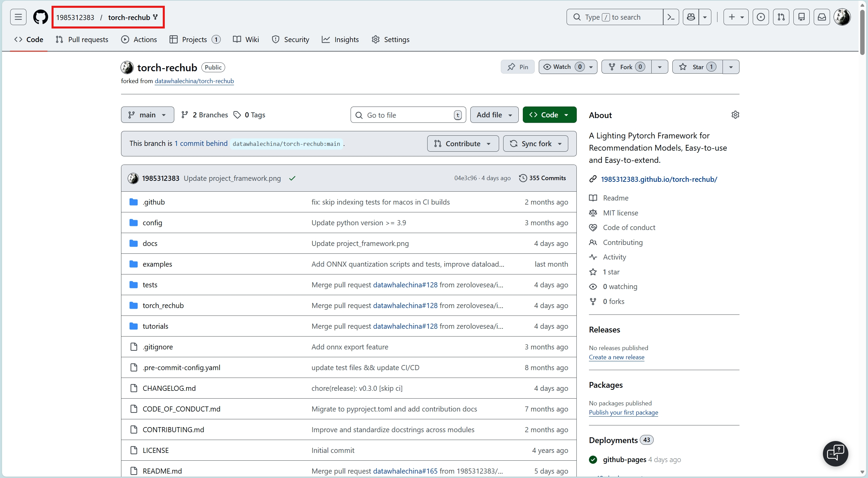This screenshot has width=868, height=478.
Task: Expand the main branch selector
Action: pyautogui.click(x=147, y=115)
